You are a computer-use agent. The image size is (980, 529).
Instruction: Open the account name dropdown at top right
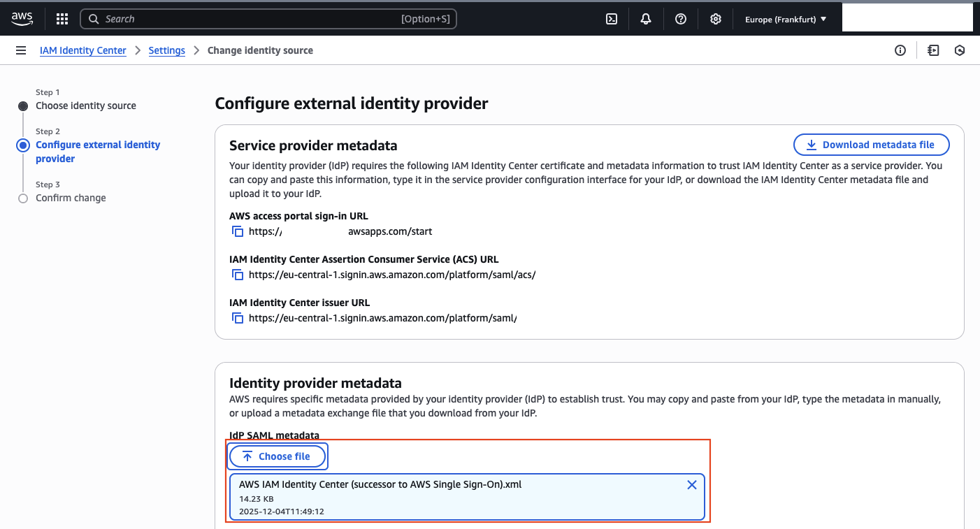(x=907, y=19)
